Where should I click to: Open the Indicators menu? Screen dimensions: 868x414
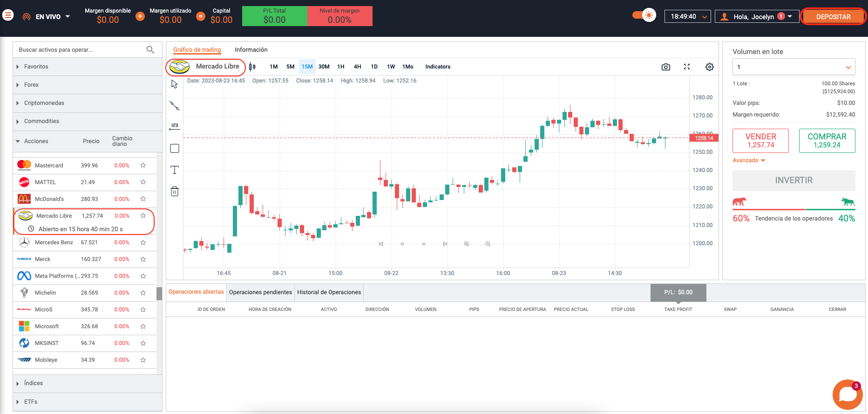click(438, 67)
